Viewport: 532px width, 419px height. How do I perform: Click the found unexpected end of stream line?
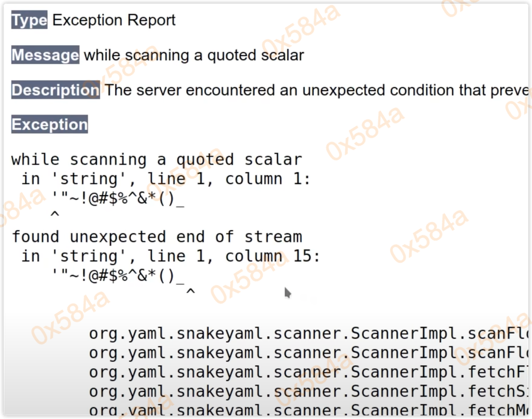pyautogui.click(x=157, y=237)
